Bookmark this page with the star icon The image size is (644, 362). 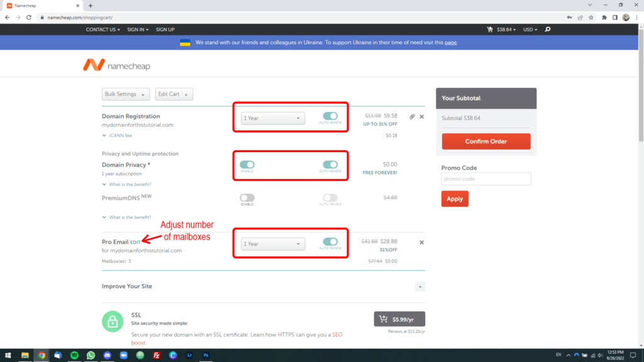point(591,17)
